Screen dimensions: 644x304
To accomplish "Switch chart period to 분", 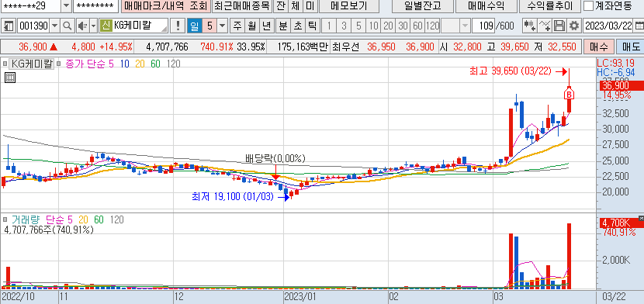I will [x=282, y=26].
